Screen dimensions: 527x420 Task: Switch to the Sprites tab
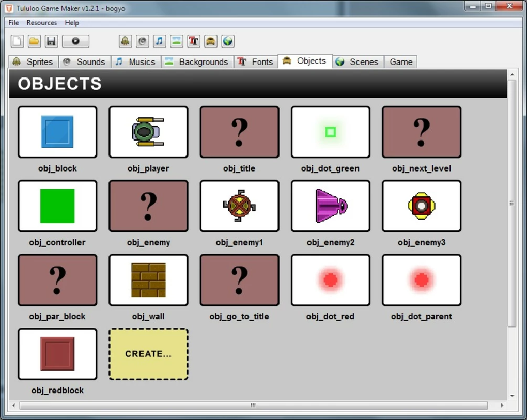pos(33,62)
